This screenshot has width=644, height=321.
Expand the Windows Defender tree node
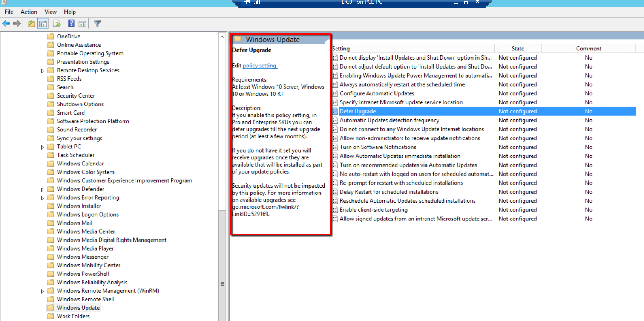[42, 190]
